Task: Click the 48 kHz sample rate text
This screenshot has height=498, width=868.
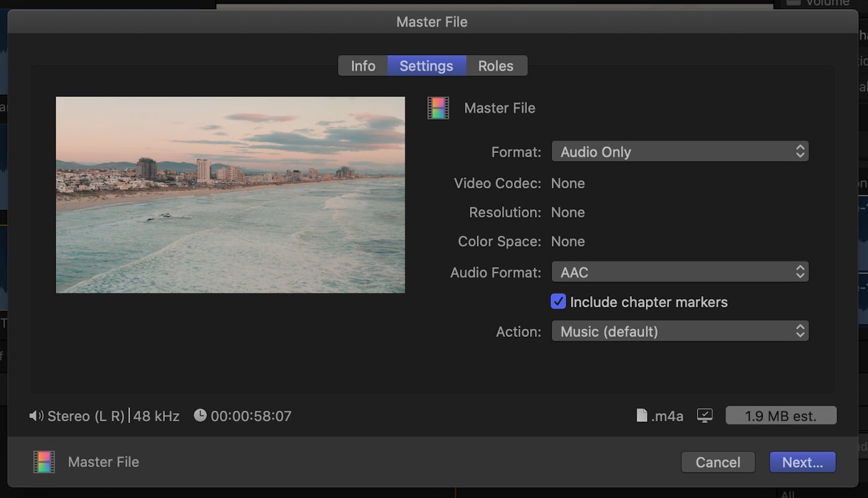Action: [156, 416]
